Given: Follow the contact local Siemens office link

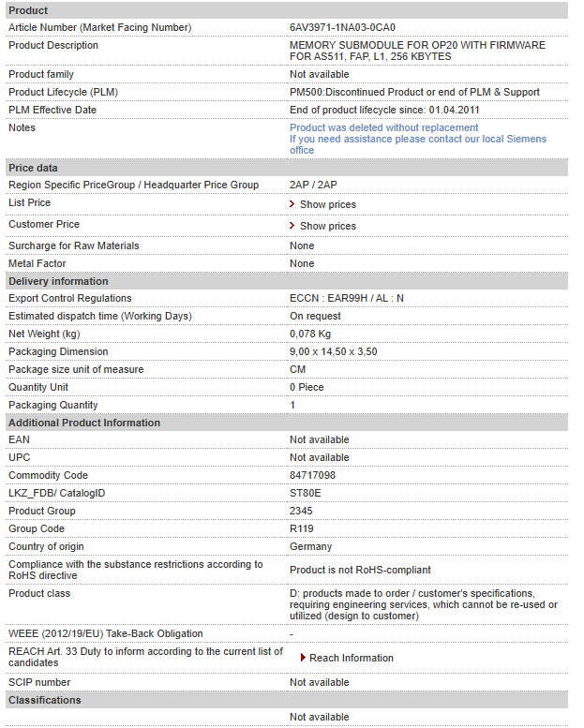Looking at the screenshot, I should (418, 144).
